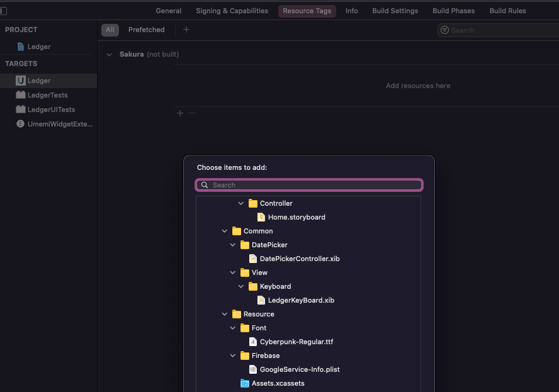
Task: Open the Info tab
Action: (x=351, y=11)
